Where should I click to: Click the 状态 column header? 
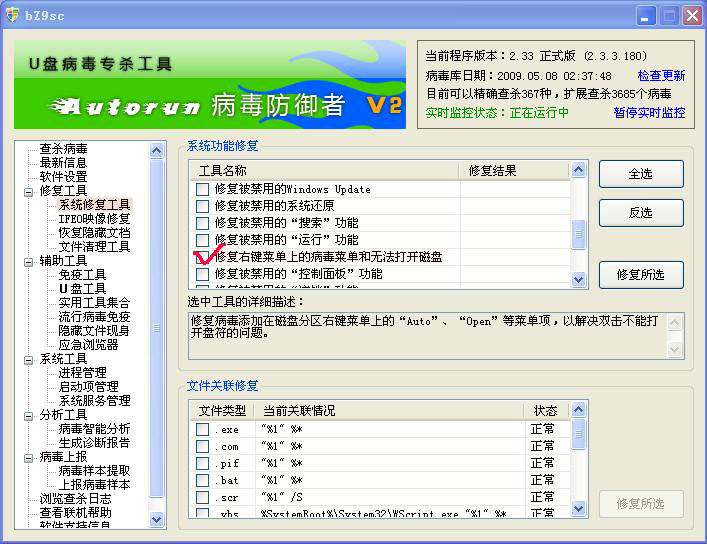point(546,410)
